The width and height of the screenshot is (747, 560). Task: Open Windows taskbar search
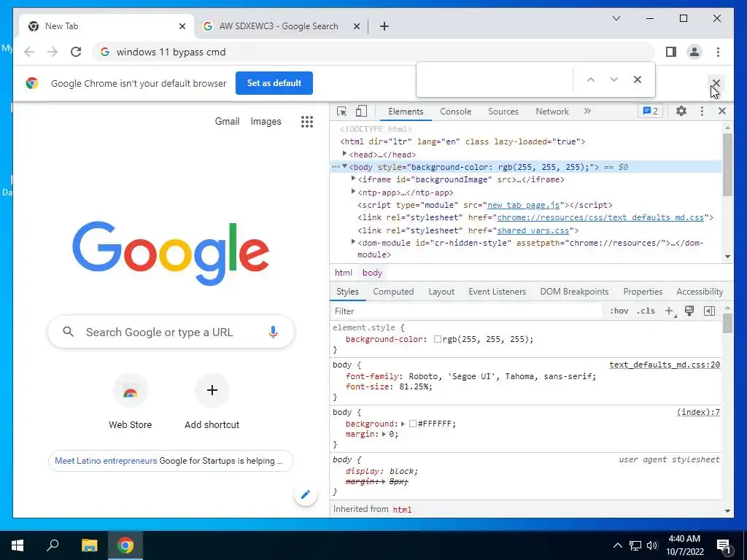point(53,545)
